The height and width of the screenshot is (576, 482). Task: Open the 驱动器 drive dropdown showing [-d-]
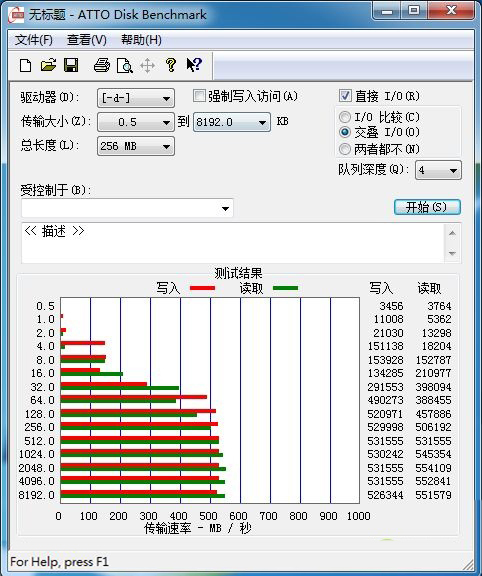(x=136, y=98)
